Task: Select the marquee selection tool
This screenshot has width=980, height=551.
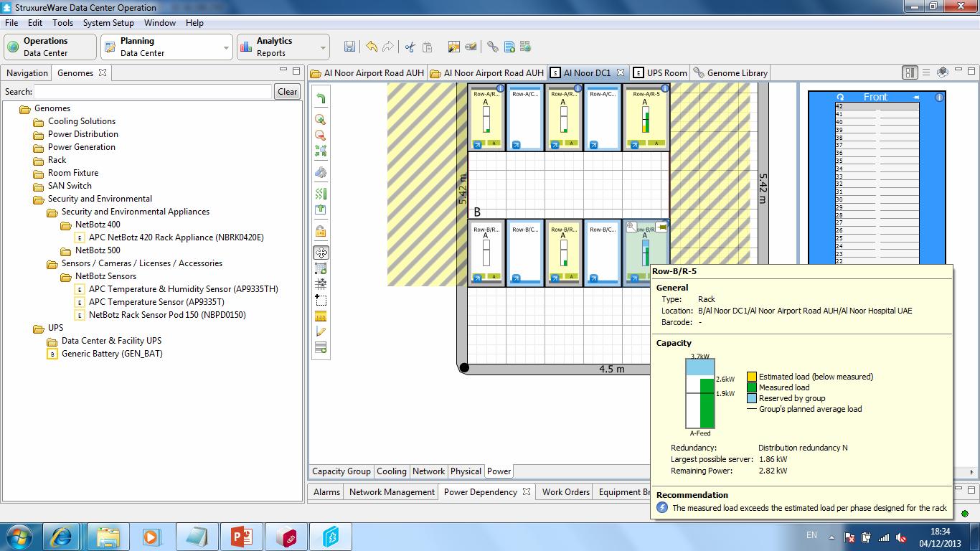Action: tap(321, 300)
